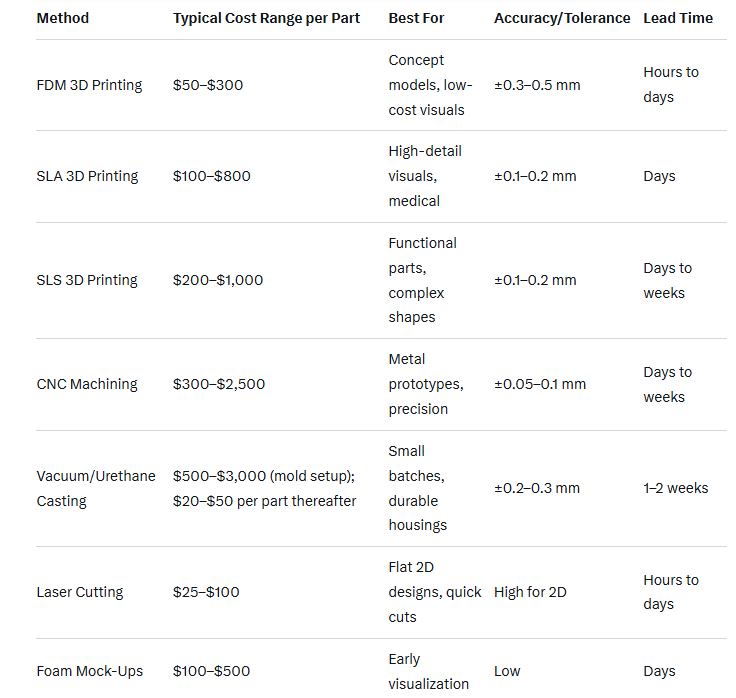
Task: Click the Best For column header
Action: pyautogui.click(x=416, y=18)
